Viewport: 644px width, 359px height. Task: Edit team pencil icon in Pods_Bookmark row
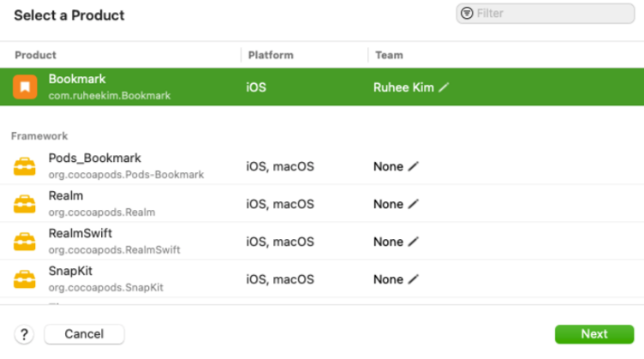pos(413,166)
